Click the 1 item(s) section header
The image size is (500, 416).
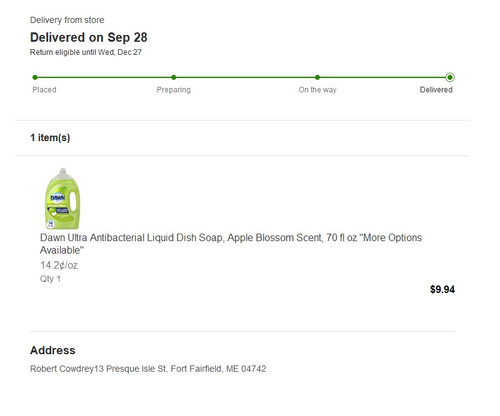click(x=50, y=138)
